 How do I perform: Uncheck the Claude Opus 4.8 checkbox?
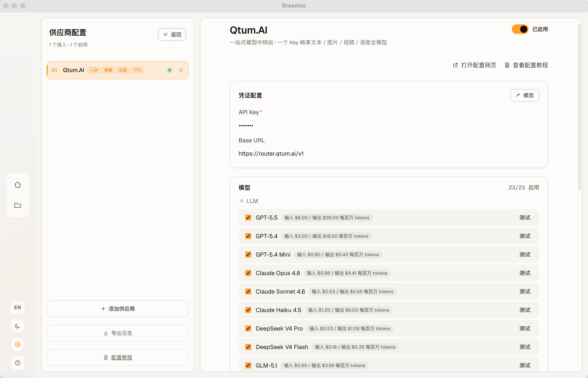tap(248, 273)
